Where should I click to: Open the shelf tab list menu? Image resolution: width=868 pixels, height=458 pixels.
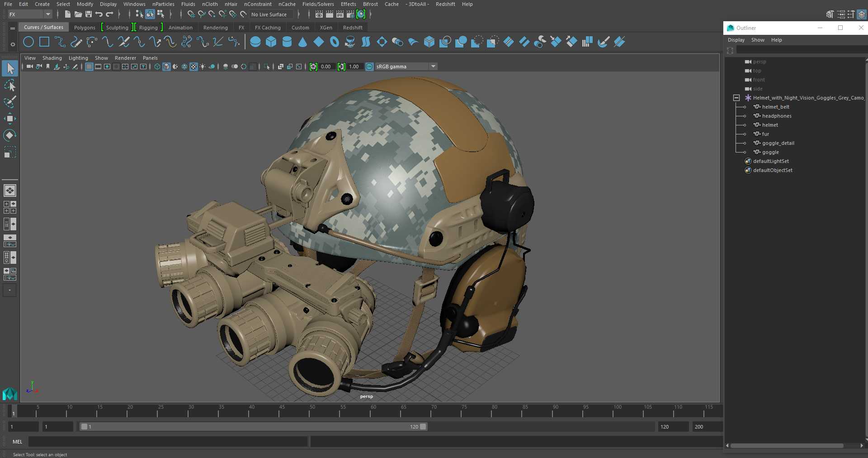point(13,28)
